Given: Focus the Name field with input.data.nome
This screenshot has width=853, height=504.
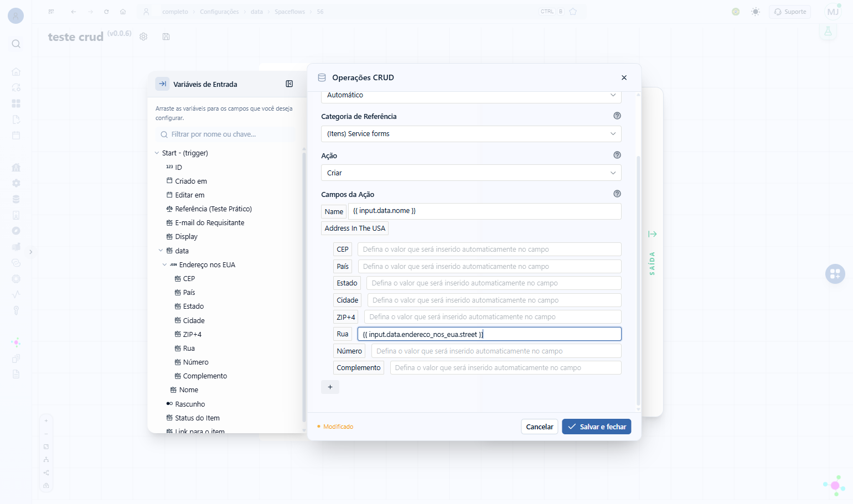Looking at the screenshot, I should point(484,211).
